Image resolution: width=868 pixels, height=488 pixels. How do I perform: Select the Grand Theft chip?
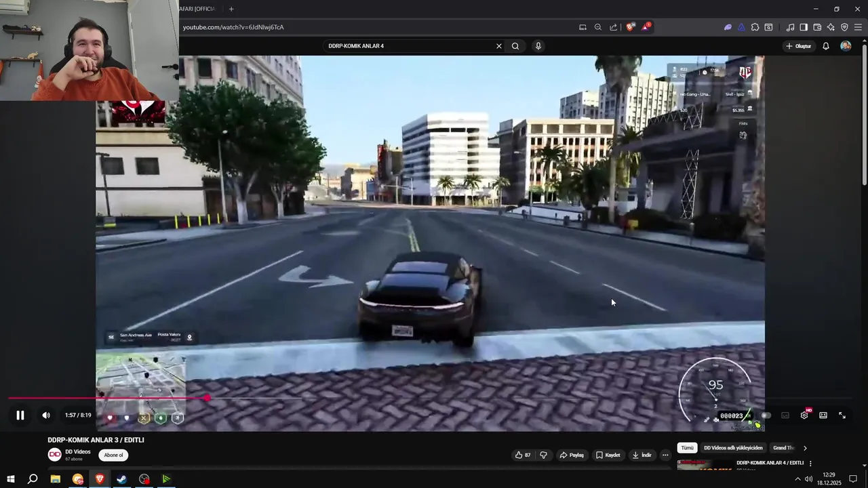783,448
